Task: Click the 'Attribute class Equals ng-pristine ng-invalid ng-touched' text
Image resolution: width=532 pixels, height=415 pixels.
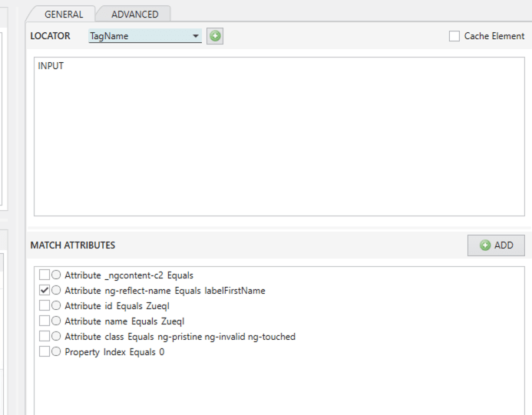Action: (x=180, y=337)
